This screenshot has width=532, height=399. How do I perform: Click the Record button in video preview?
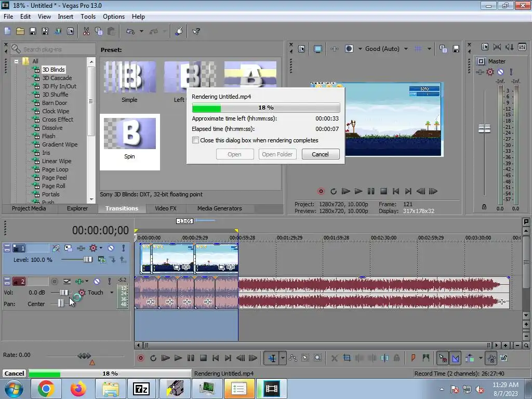(321, 191)
